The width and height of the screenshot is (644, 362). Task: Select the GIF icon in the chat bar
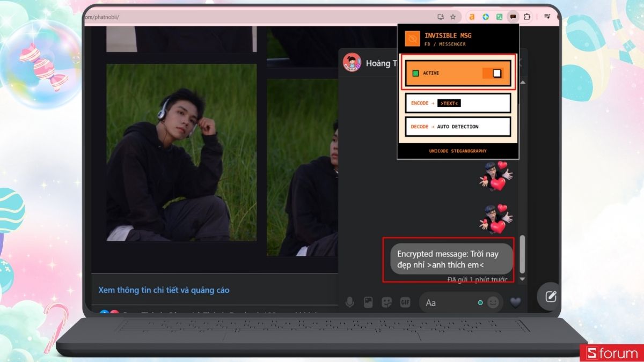[406, 302]
